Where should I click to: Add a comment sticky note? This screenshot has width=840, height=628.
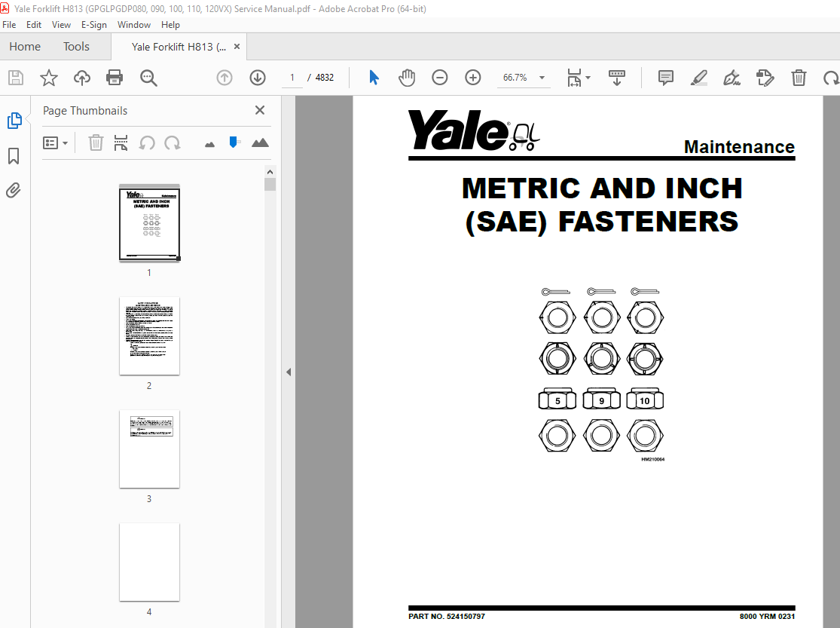click(665, 78)
